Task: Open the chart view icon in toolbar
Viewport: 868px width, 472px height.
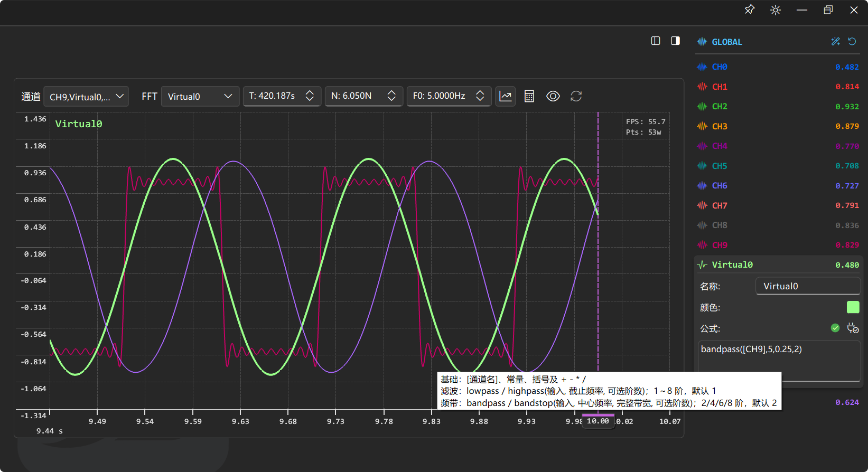Action: tap(506, 96)
